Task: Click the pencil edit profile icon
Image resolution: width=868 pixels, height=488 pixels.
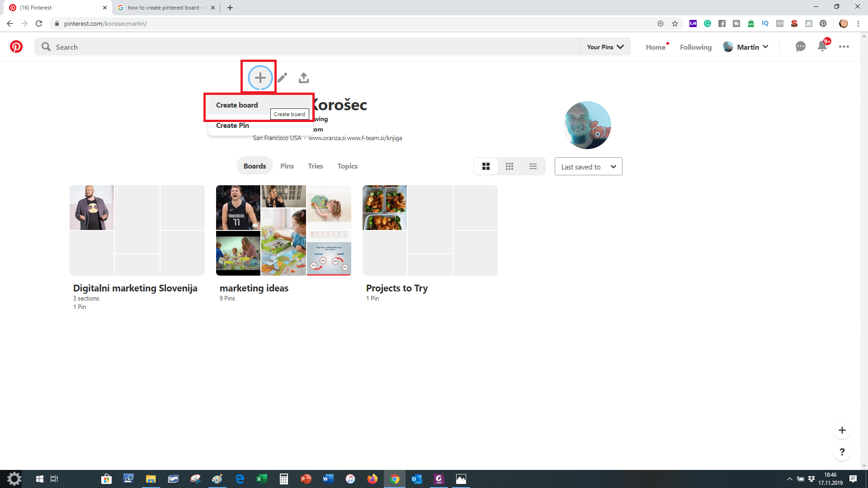Action: click(282, 78)
